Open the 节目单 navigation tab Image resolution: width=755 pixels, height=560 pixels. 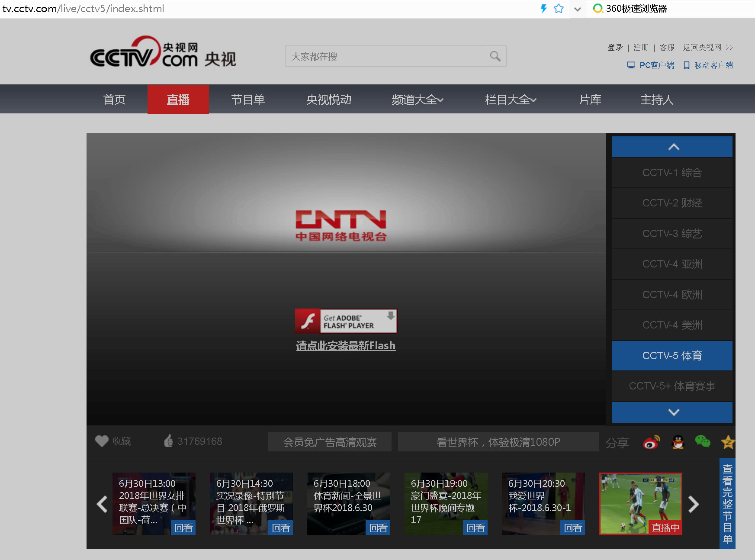point(247,100)
